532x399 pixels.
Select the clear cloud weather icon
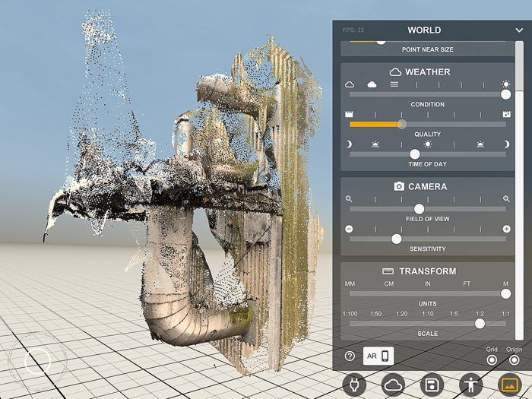350,84
